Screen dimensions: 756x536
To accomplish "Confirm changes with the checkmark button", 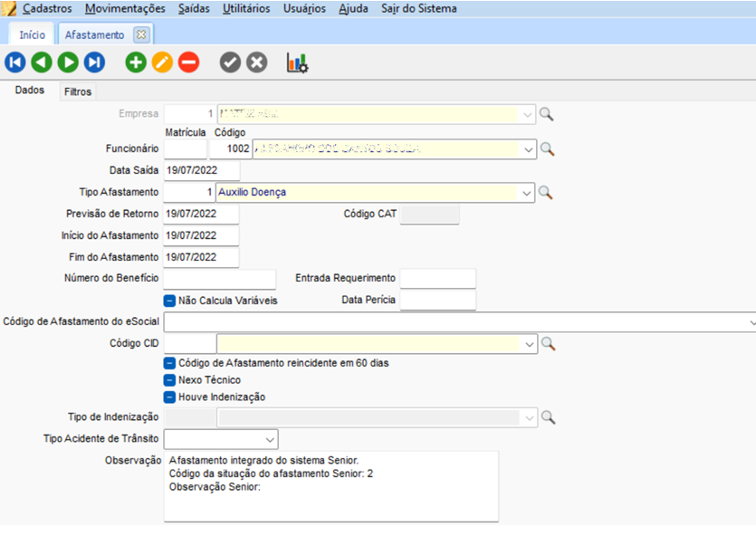I will (x=230, y=62).
